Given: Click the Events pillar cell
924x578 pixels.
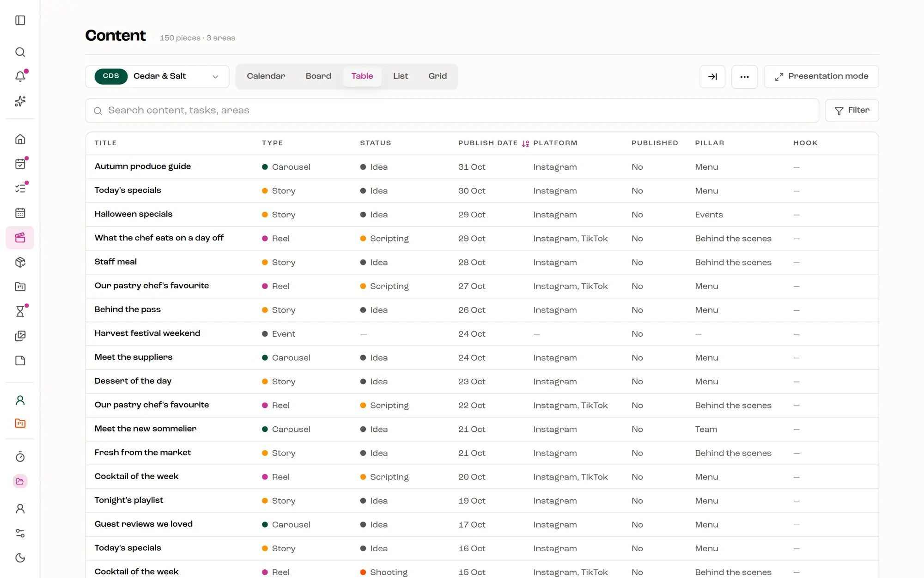Looking at the screenshot, I should click(709, 215).
